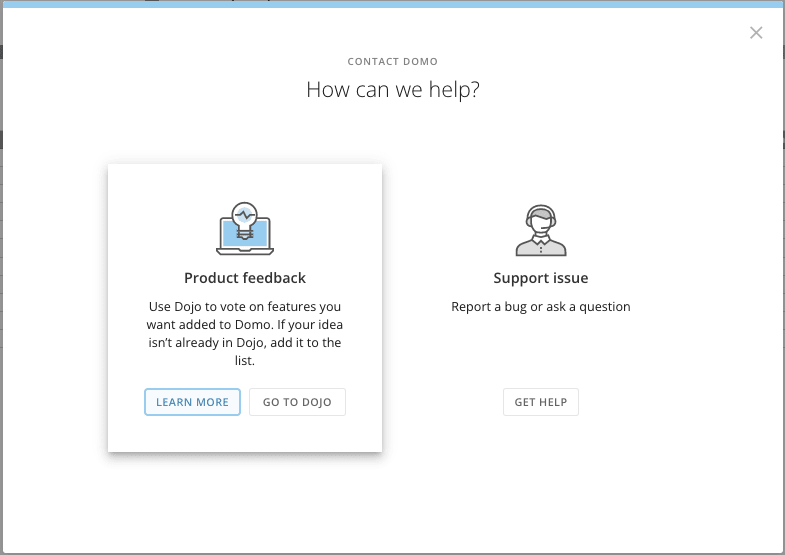The image size is (785, 555).
Task: Click the 'Use Dojo to vote' description
Action: click(245, 333)
